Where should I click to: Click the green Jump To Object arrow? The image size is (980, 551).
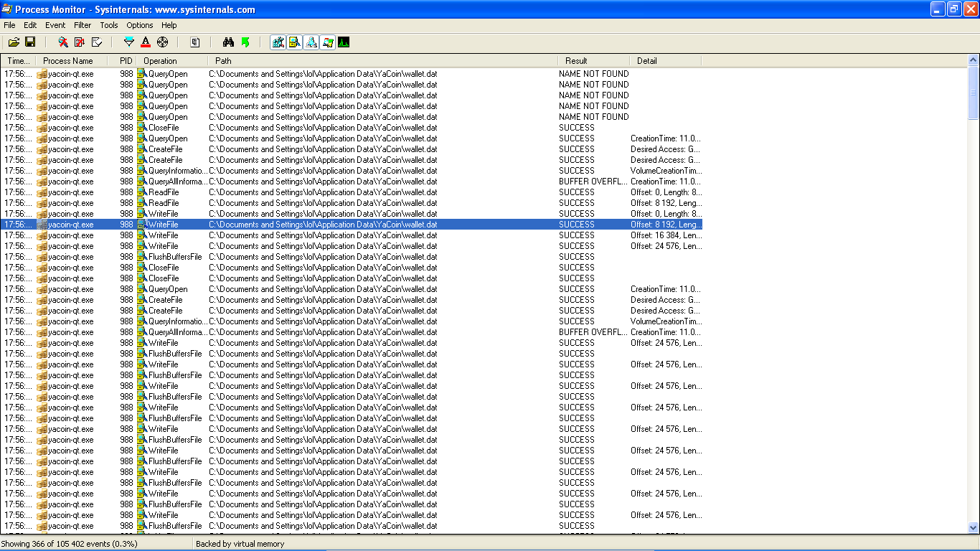point(245,42)
